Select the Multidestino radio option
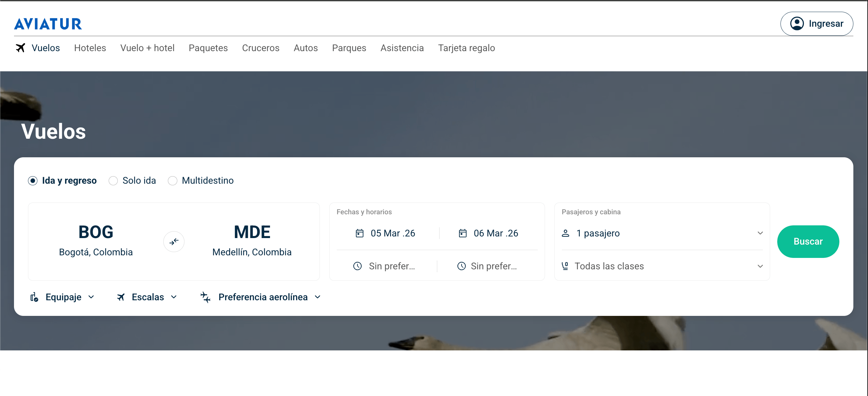Image resolution: width=868 pixels, height=396 pixels. coord(172,181)
